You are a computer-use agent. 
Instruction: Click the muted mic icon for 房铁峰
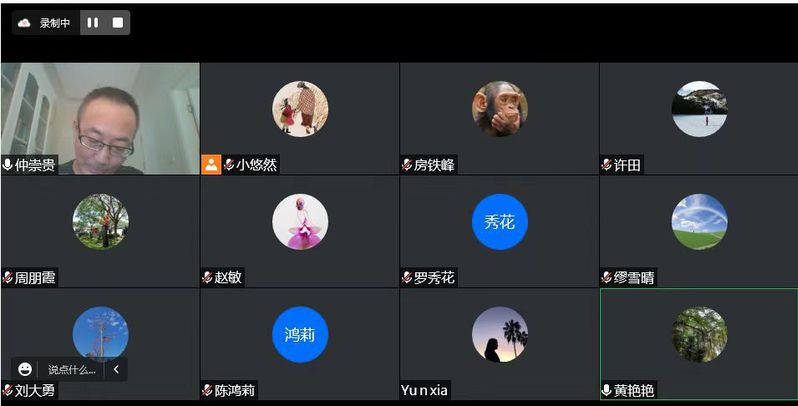(407, 165)
